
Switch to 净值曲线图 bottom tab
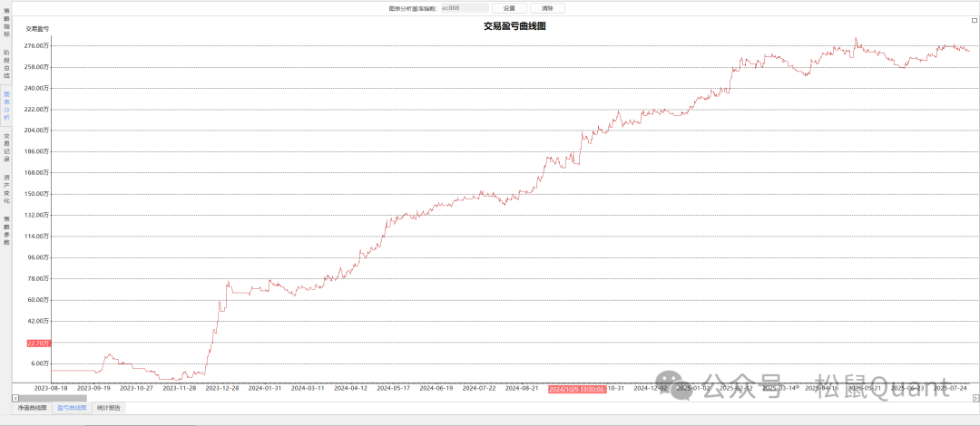[x=32, y=408]
